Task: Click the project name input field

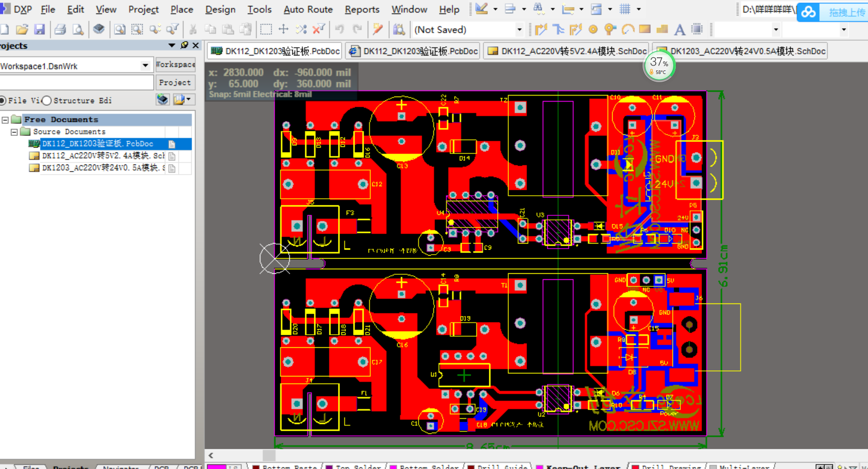Action: [76, 83]
